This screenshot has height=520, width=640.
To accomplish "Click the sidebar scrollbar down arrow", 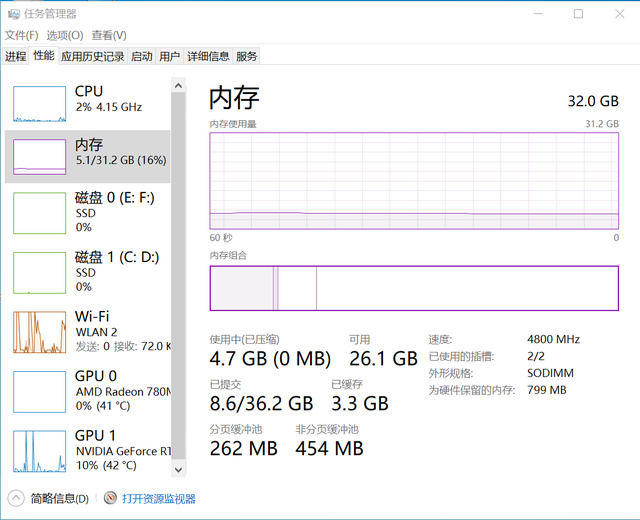I will [179, 468].
